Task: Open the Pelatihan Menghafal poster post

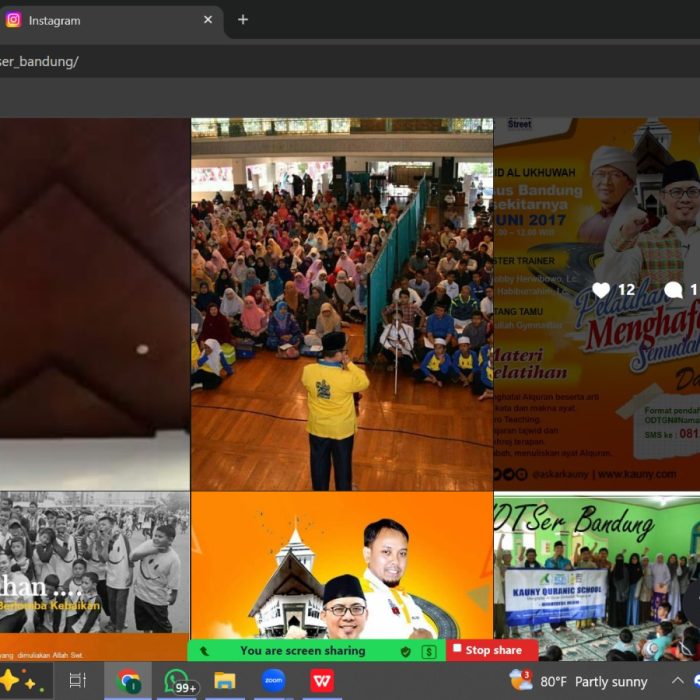Action: tap(597, 304)
